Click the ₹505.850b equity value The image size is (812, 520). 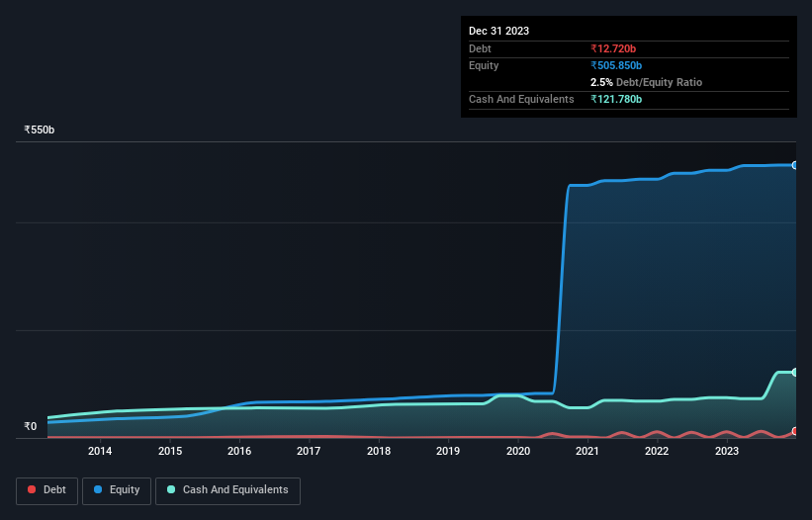(616, 65)
